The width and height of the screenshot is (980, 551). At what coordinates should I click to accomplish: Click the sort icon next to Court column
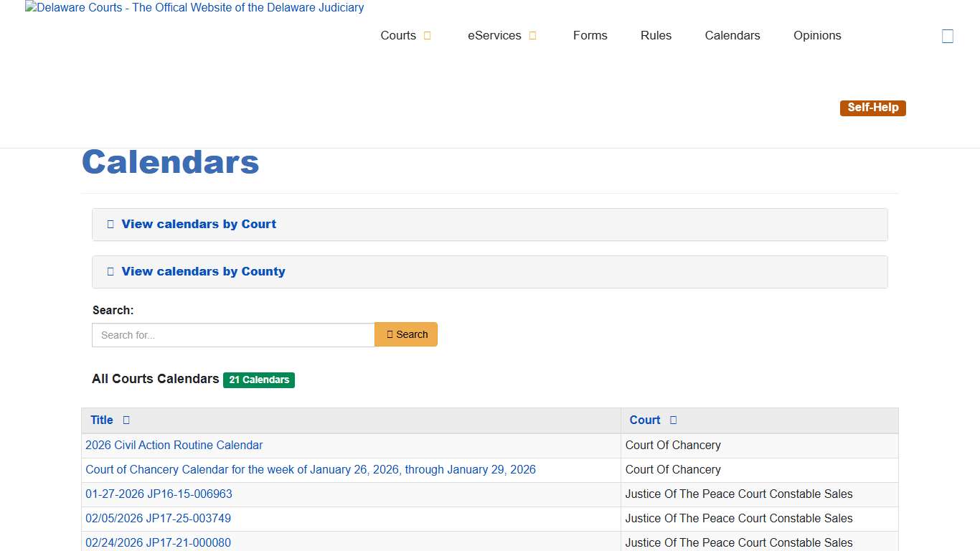tap(672, 420)
